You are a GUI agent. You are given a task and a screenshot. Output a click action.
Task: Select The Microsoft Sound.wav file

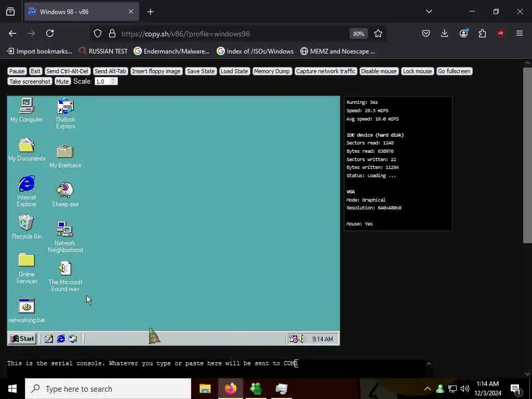(x=65, y=276)
